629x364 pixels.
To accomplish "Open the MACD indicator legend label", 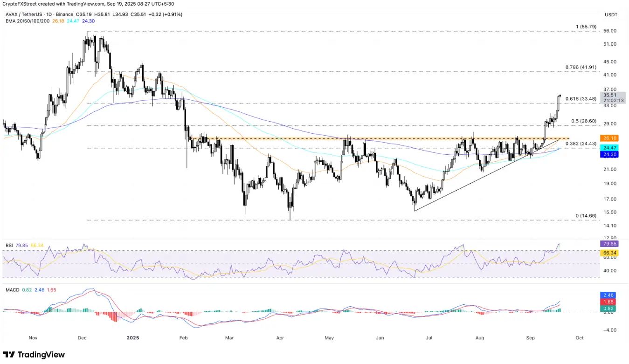I will (x=12, y=290).
